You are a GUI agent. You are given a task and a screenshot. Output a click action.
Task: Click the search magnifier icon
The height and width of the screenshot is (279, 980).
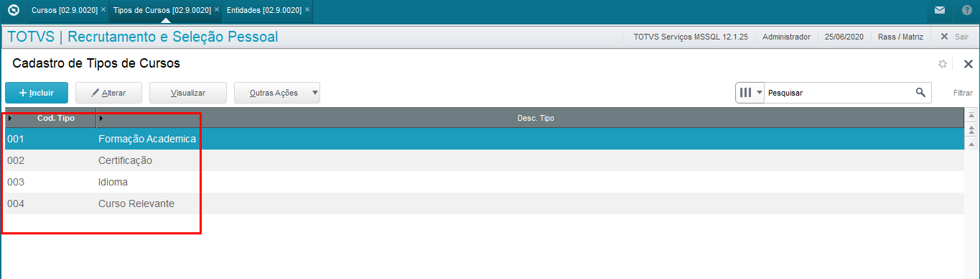(x=920, y=93)
